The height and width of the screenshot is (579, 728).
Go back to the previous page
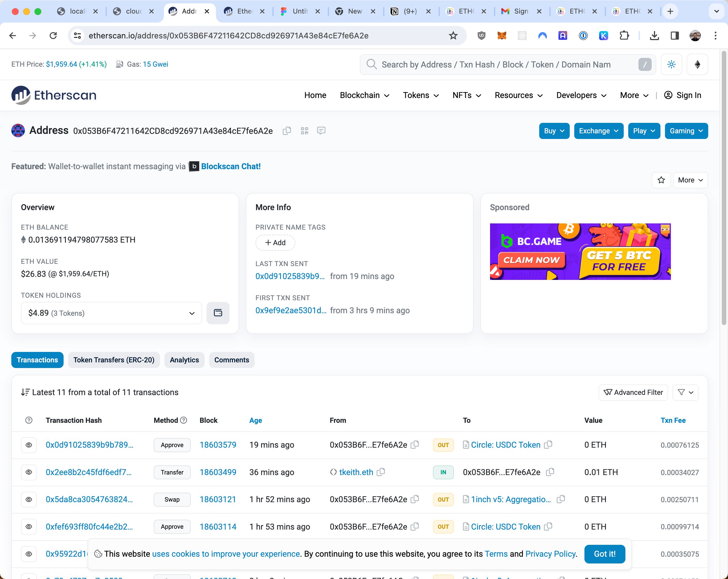13,35
